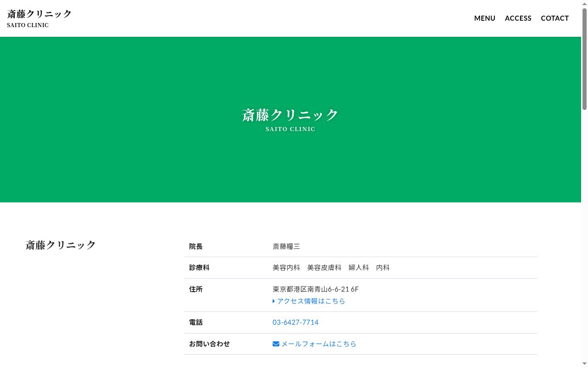
Task: Go to the ACCESS navigation link
Action: coord(518,18)
